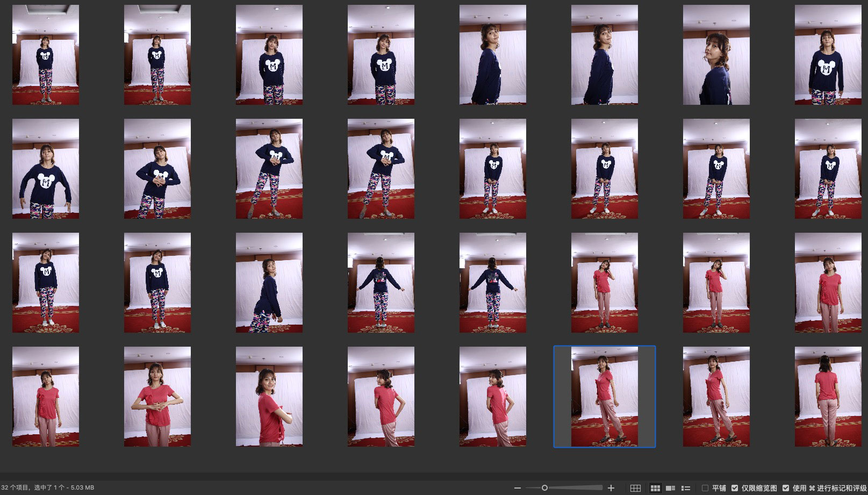The height and width of the screenshot is (495, 868).
Task: Click the minus icon to shrink thumbnails
Action: point(517,488)
